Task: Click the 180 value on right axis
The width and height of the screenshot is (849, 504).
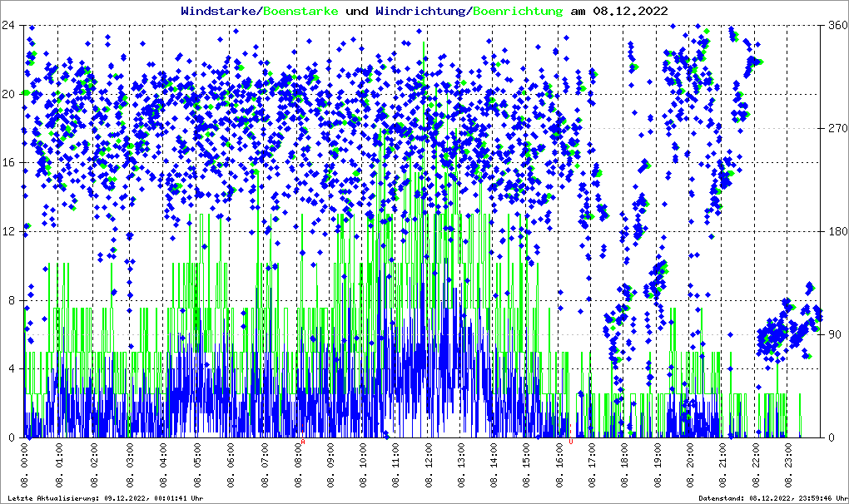Action: (836, 231)
